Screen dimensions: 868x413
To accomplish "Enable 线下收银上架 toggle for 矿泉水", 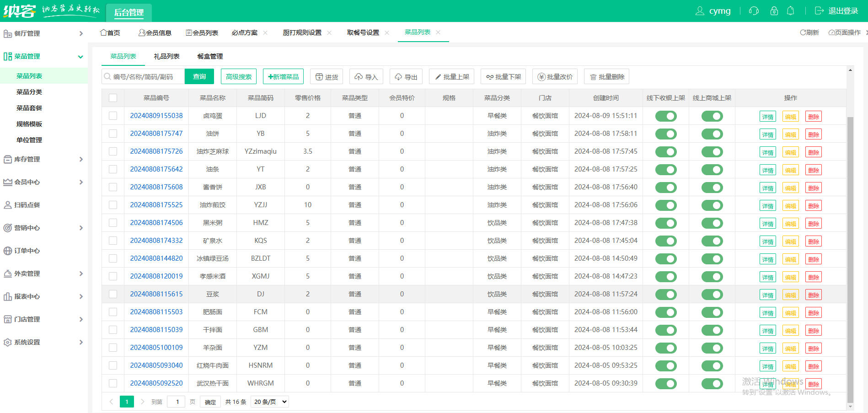I will coord(666,241).
